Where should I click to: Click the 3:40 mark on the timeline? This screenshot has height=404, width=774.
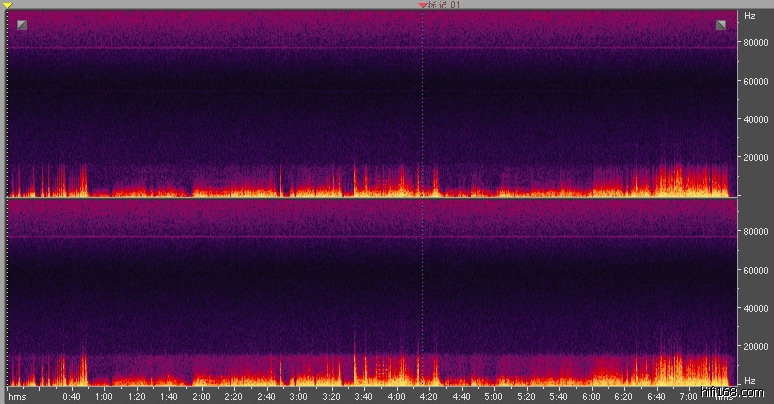pos(364,396)
